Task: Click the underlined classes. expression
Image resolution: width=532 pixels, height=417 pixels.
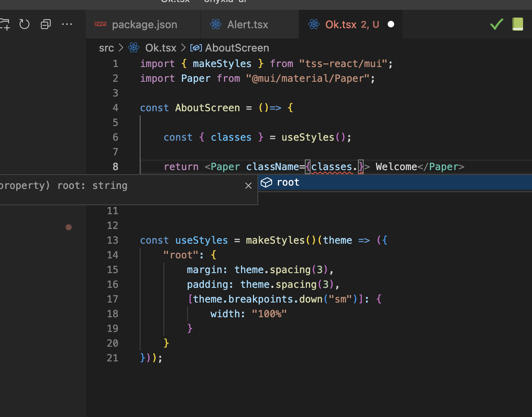Action: click(334, 167)
